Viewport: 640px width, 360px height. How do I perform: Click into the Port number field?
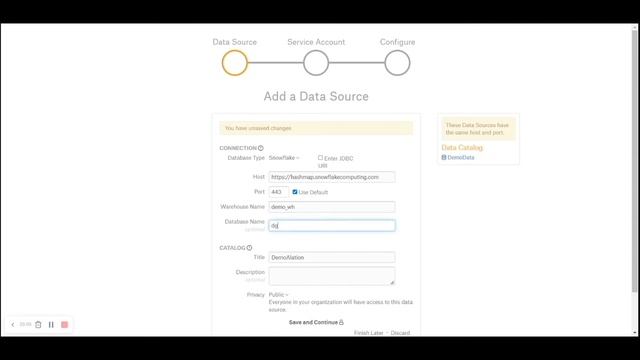(x=278, y=192)
